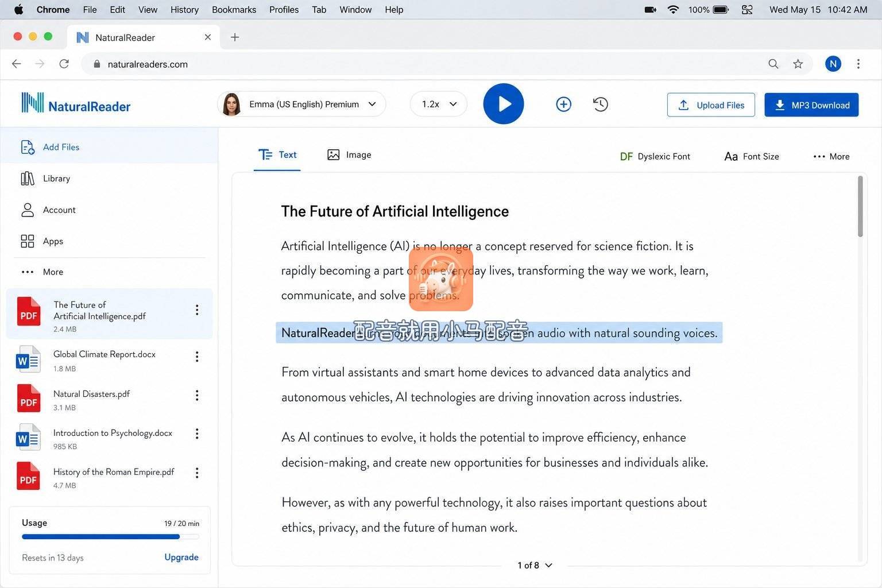Open the Apple menu
Image resolution: width=882 pixels, height=588 pixels.
tap(19, 10)
